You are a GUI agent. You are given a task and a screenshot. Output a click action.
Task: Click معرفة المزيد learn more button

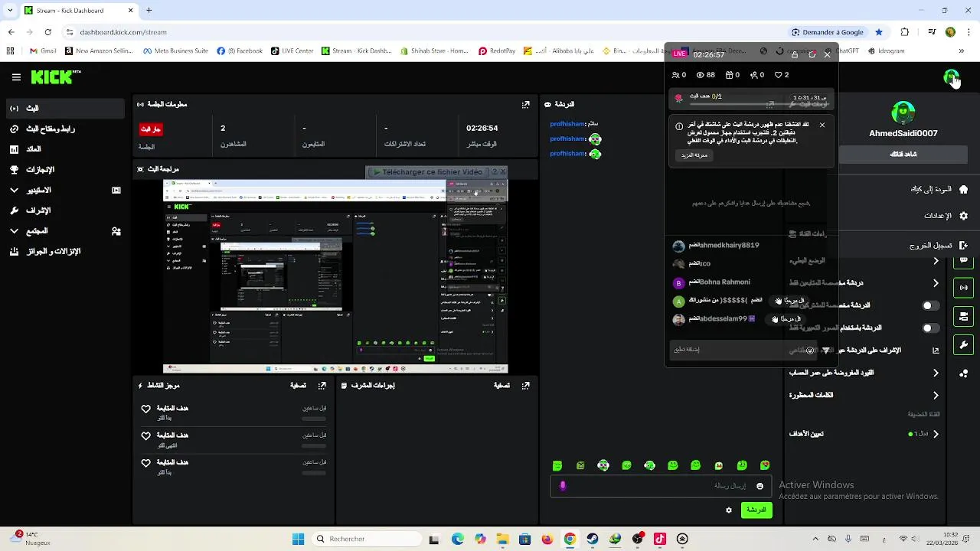pyautogui.click(x=694, y=155)
